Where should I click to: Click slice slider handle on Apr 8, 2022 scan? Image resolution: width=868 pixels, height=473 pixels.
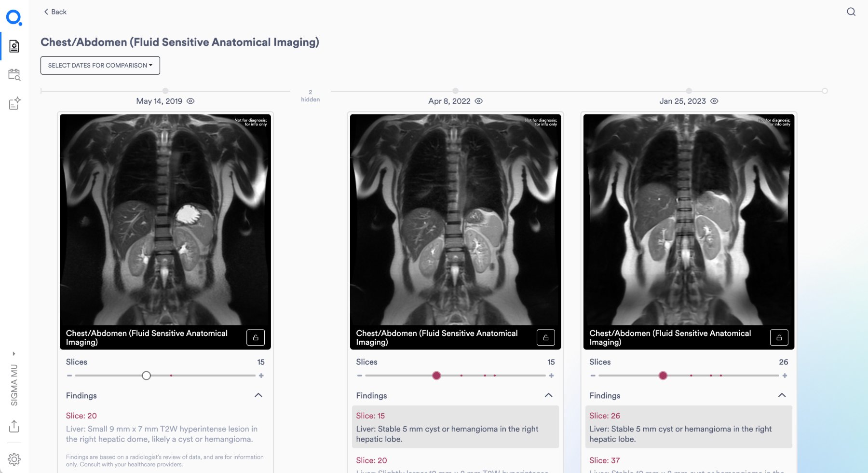pyautogui.click(x=436, y=376)
